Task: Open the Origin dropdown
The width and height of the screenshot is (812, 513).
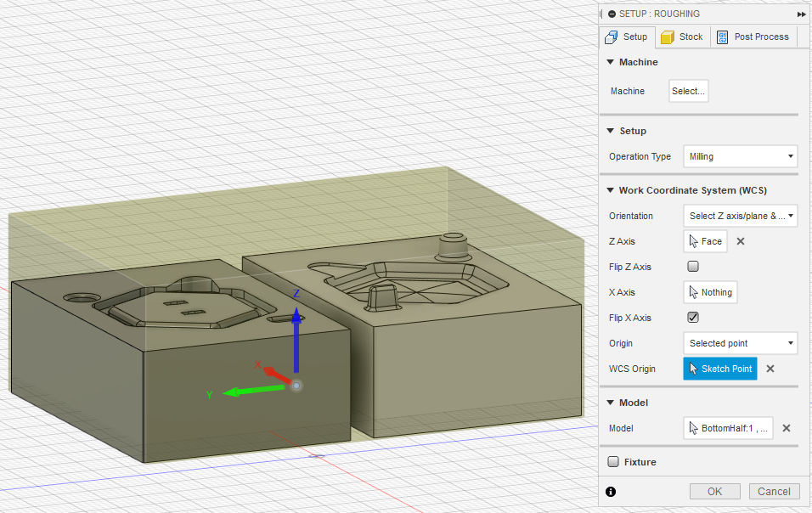Action: click(x=740, y=343)
